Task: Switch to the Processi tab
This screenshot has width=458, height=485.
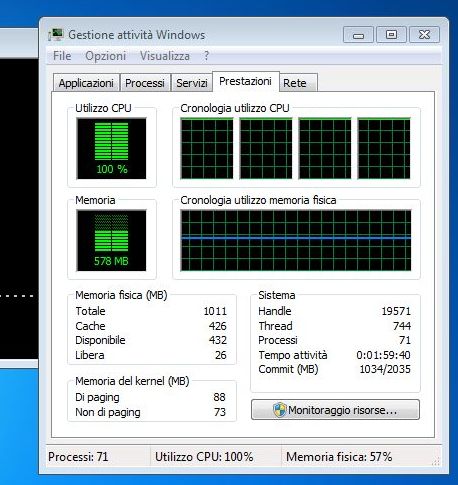Action: 145,83
